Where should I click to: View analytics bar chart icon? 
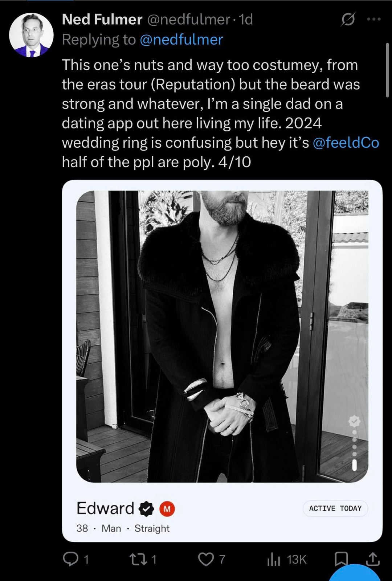274,559
